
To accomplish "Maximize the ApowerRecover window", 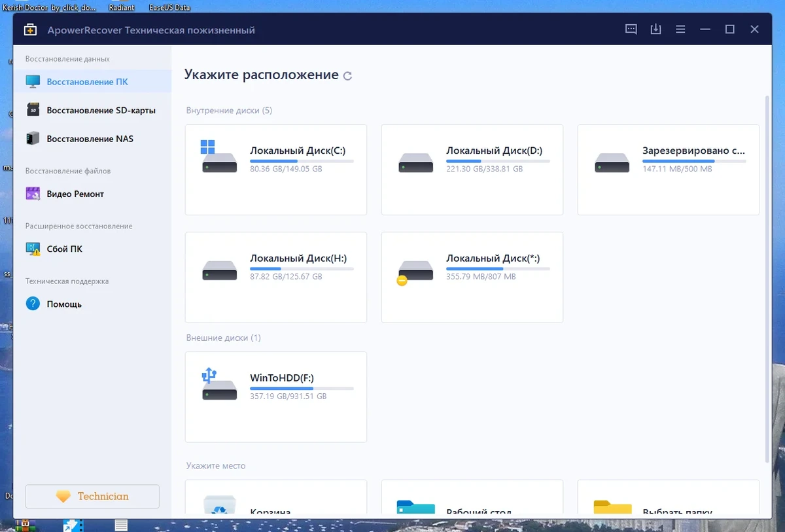I will pyautogui.click(x=730, y=29).
